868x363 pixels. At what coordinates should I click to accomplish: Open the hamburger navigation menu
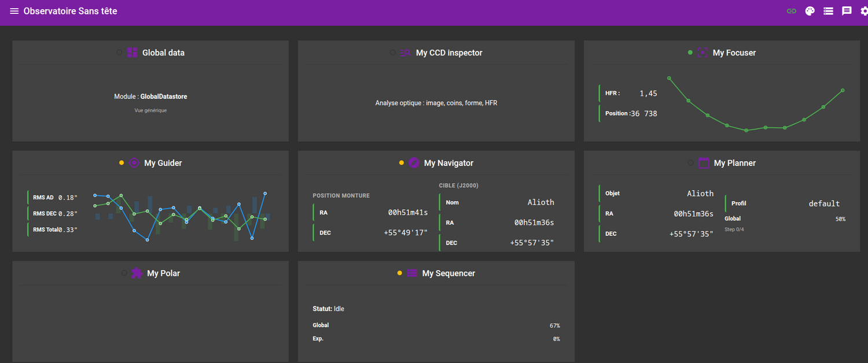click(x=14, y=11)
